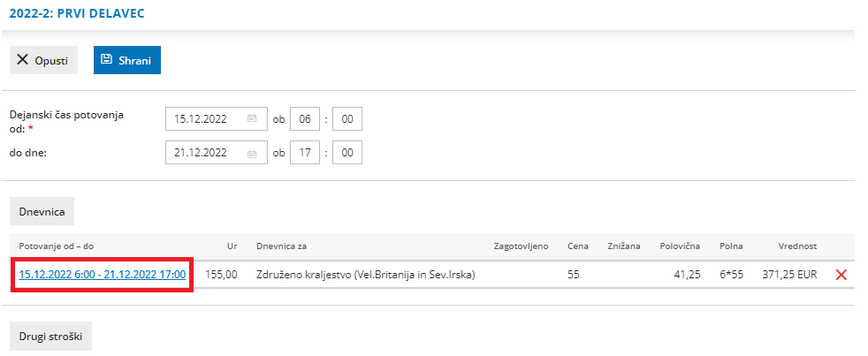Select the start minutes field
Viewport: 868px width, 356px height.
[x=346, y=118]
